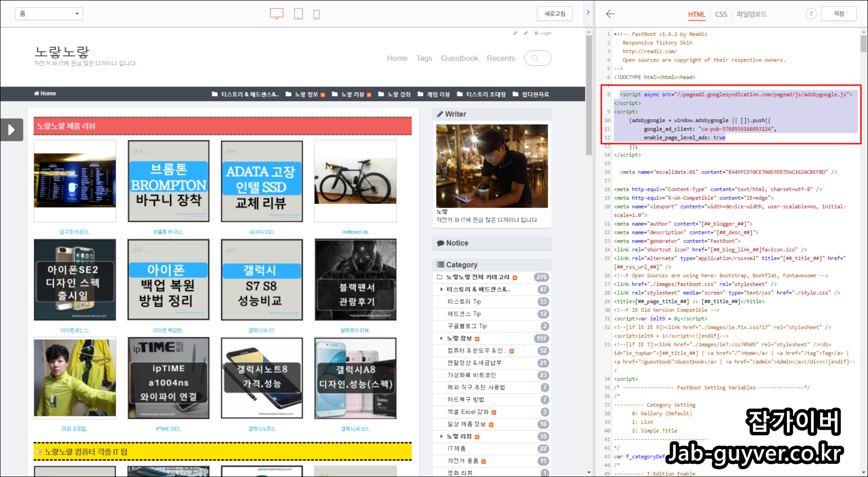Click the folder icon beside 게임 리뷰 menu

coord(420,94)
